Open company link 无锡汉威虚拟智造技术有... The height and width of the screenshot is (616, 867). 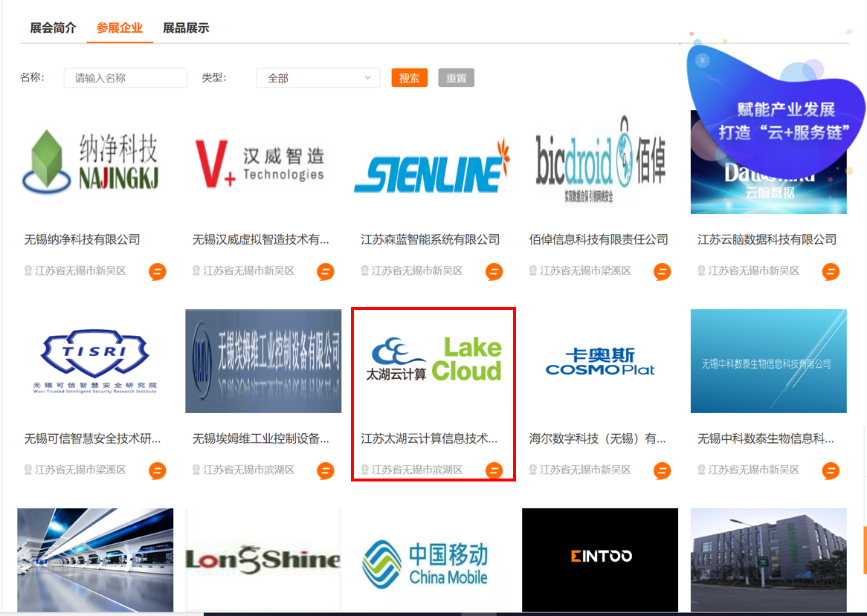[260, 239]
